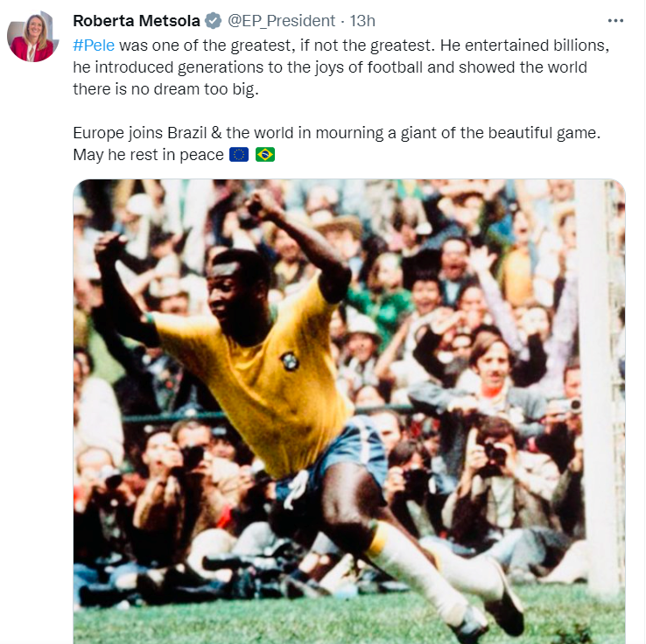Click the Roberta Metsola display name
The width and height of the screenshot is (646, 644).
tap(137, 21)
